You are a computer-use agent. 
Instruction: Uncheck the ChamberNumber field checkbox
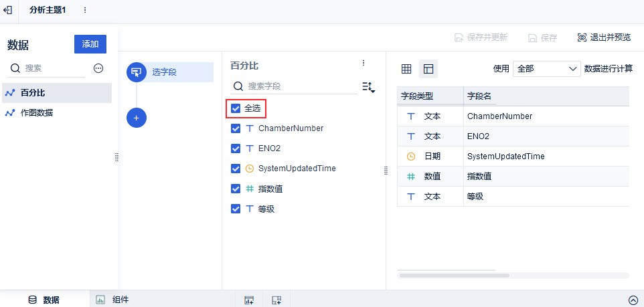[x=236, y=128]
